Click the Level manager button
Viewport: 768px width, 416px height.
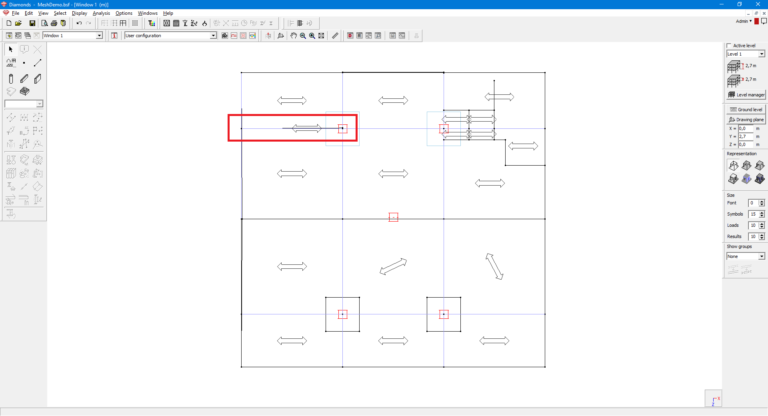745,95
